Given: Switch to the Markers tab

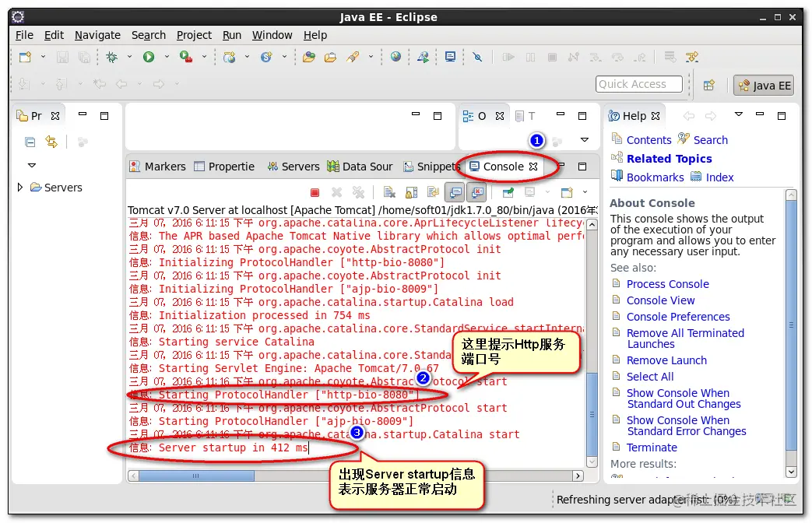Looking at the screenshot, I should pos(157,167).
